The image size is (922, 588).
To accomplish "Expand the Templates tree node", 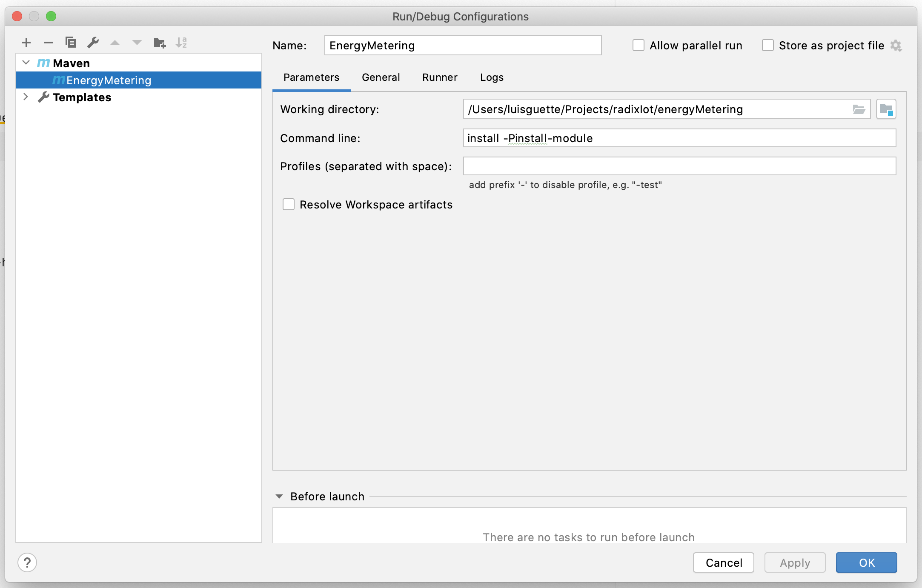I will pyautogui.click(x=26, y=97).
